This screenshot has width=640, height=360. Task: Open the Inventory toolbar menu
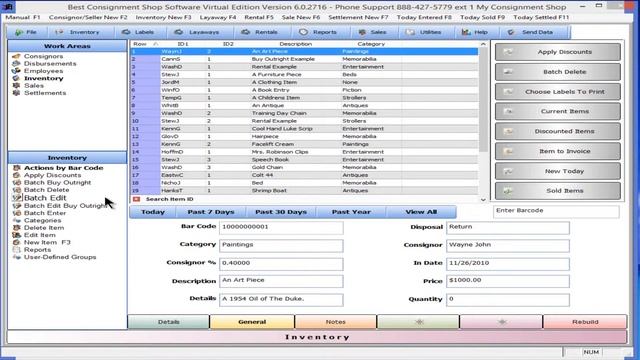point(77,32)
